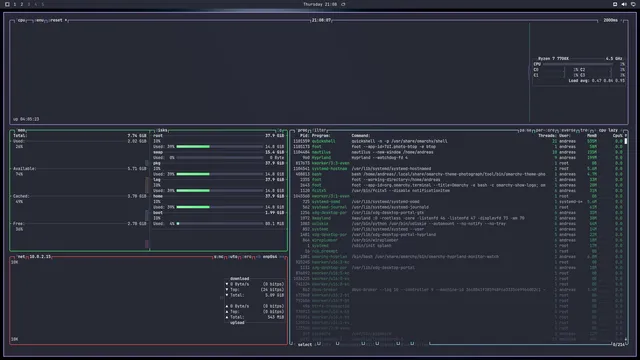
Task: Change the 'cpu lazy' sort selector
Action: point(608,130)
